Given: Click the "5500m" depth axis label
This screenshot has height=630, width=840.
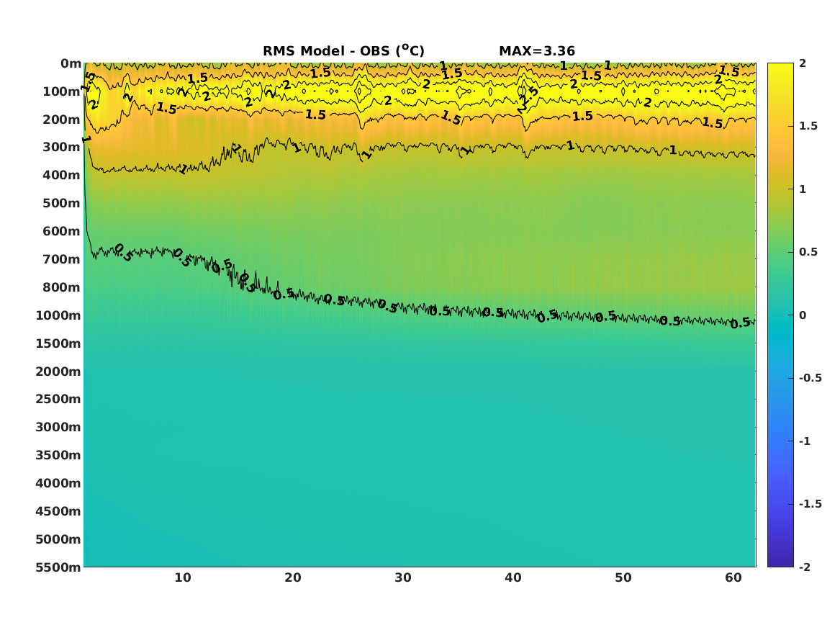Looking at the screenshot, I should (58, 567).
